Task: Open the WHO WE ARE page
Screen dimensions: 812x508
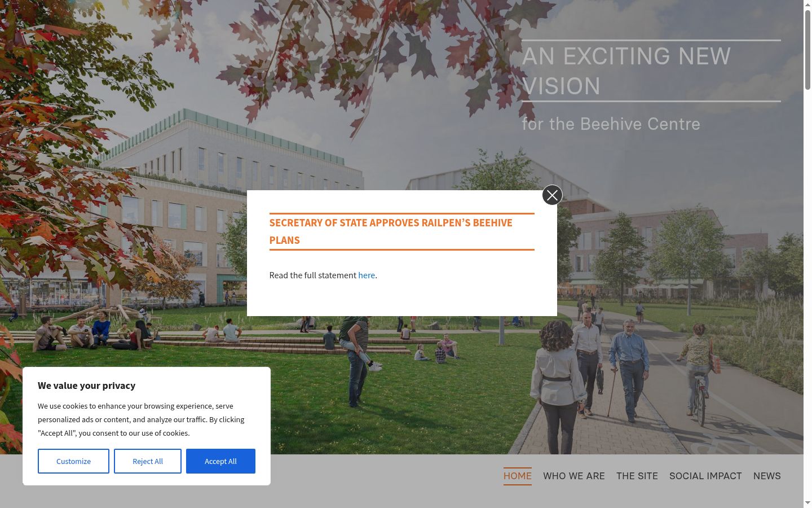Action: (574, 476)
